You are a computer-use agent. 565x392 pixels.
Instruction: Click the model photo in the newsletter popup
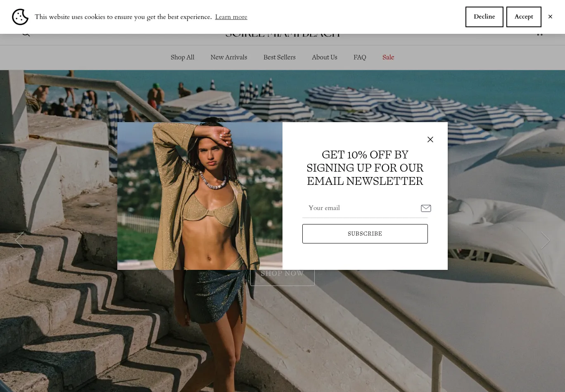200,196
